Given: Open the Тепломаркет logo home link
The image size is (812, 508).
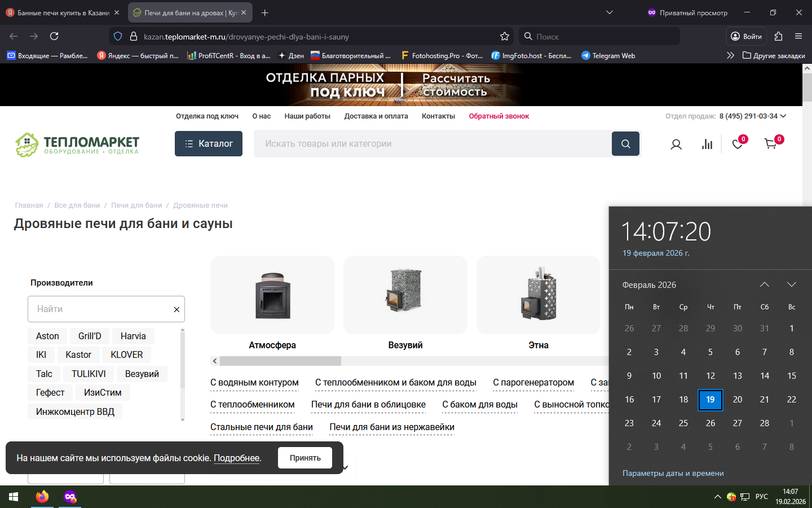Looking at the screenshot, I should point(77,144).
